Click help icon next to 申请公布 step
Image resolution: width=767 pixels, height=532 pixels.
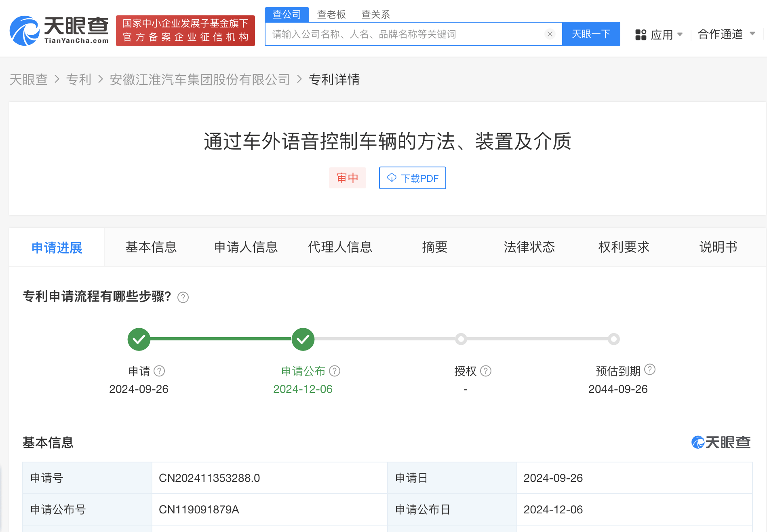pyautogui.click(x=335, y=371)
